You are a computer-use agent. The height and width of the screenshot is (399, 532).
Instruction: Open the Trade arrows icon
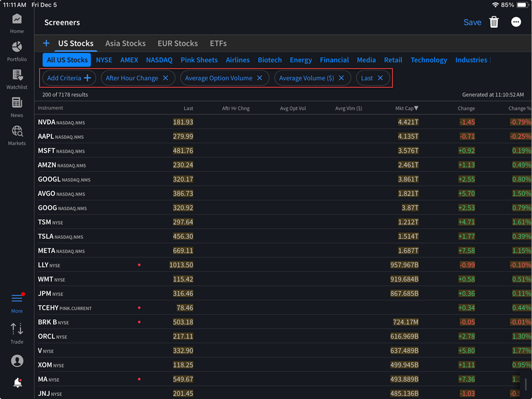[17, 329]
